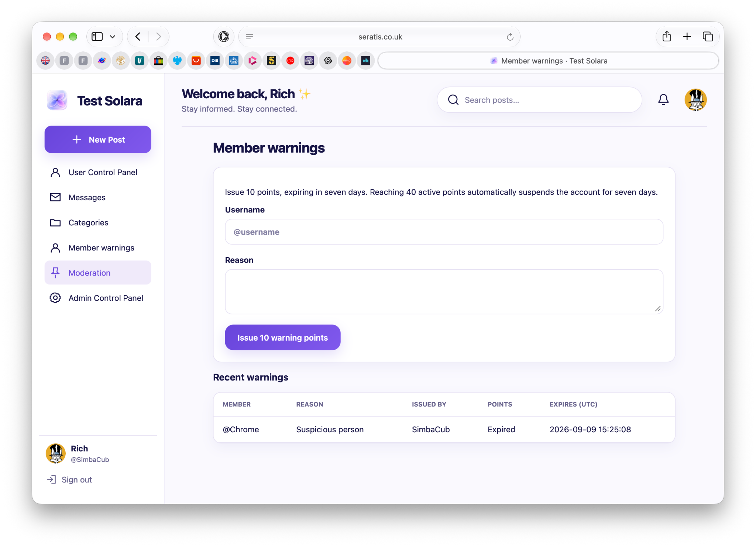Create a New Post

tap(98, 140)
